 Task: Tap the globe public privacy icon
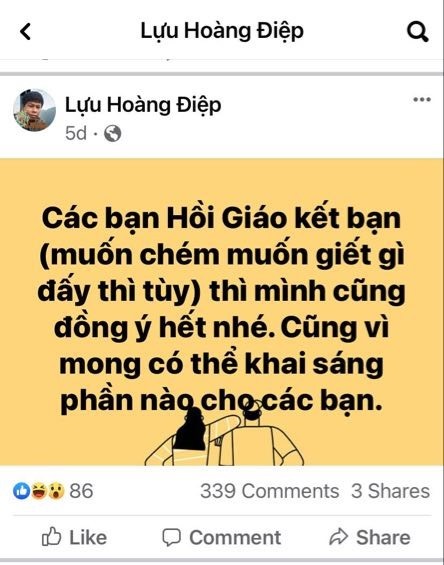click(112, 134)
